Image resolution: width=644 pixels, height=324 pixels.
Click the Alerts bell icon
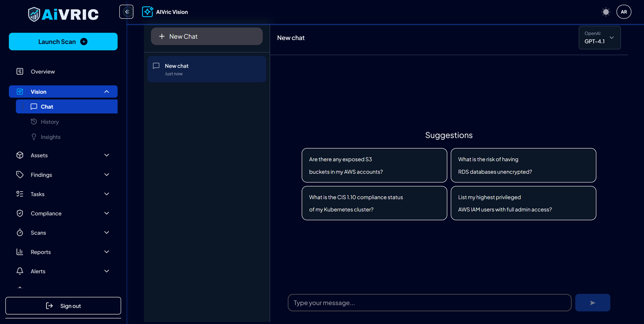pyautogui.click(x=20, y=271)
